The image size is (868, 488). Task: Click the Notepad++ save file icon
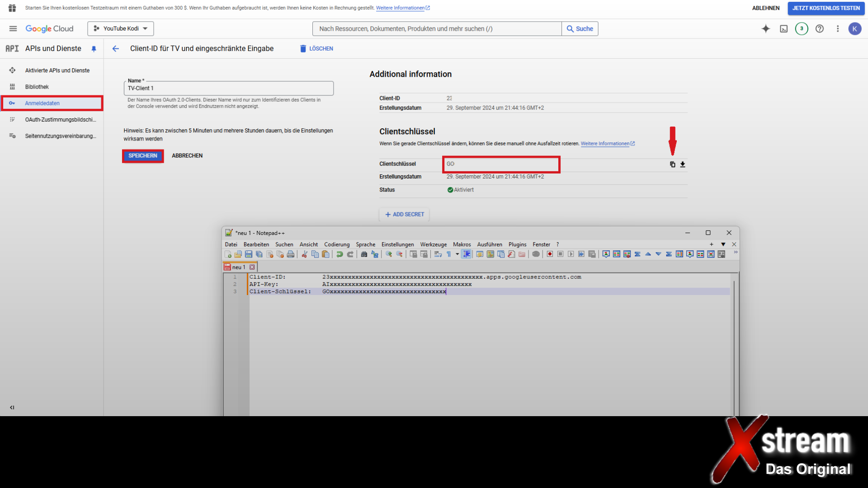[x=249, y=254]
